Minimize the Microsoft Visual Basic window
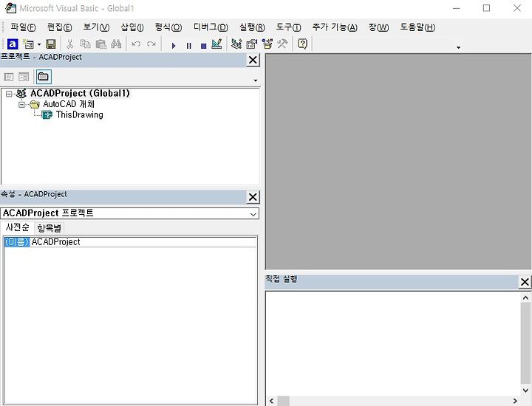Screen dimensions: 532x406 [x=457, y=8]
